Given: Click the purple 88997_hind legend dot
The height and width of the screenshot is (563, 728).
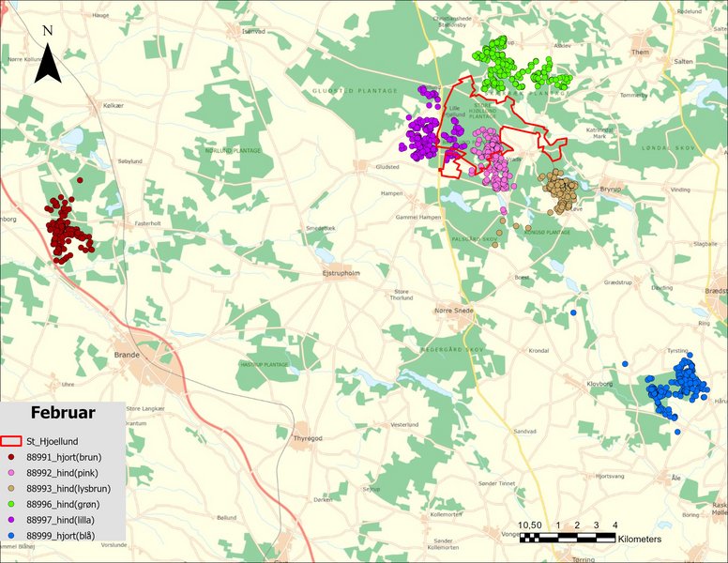Looking at the screenshot, I should (x=11, y=520).
